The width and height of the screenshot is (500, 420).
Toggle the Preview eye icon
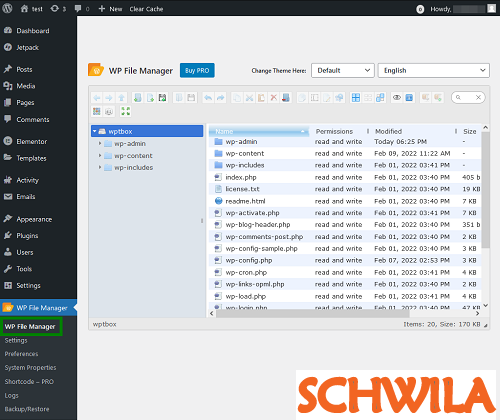coord(397,98)
